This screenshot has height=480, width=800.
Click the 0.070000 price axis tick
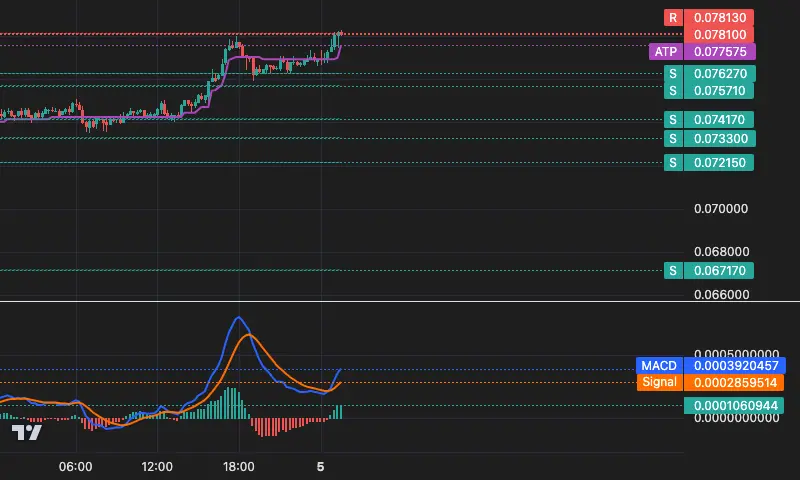click(x=721, y=209)
